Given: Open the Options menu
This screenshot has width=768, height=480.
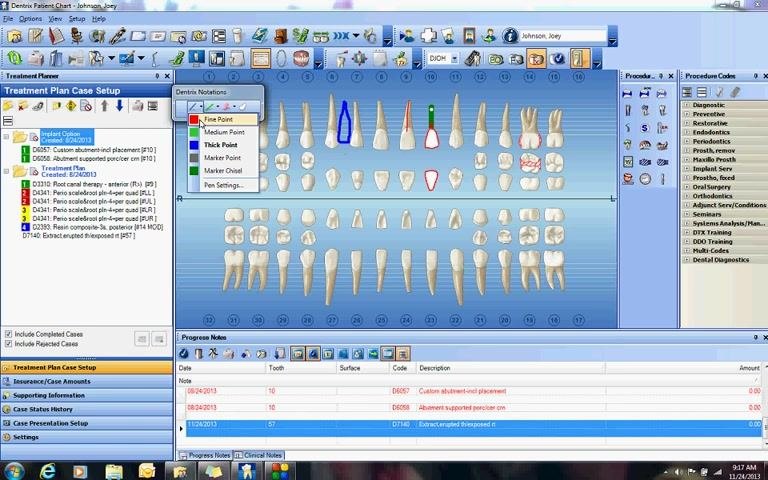Looking at the screenshot, I should tap(30, 19).
